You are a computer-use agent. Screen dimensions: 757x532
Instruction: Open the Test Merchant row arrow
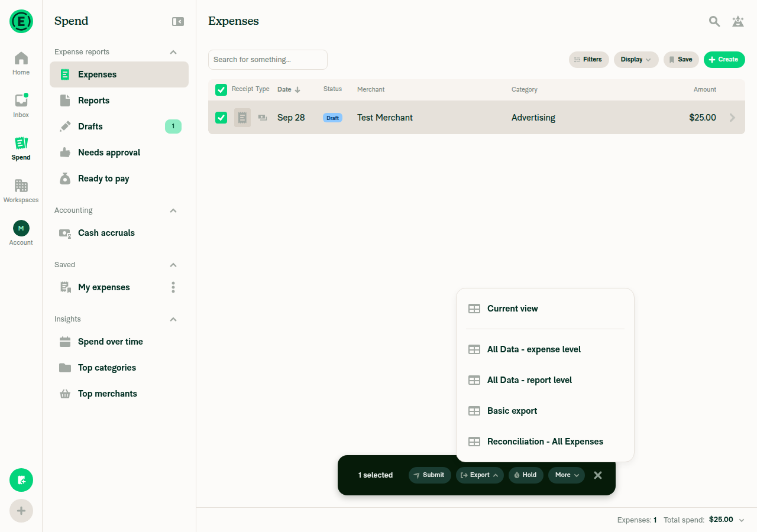(x=733, y=118)
